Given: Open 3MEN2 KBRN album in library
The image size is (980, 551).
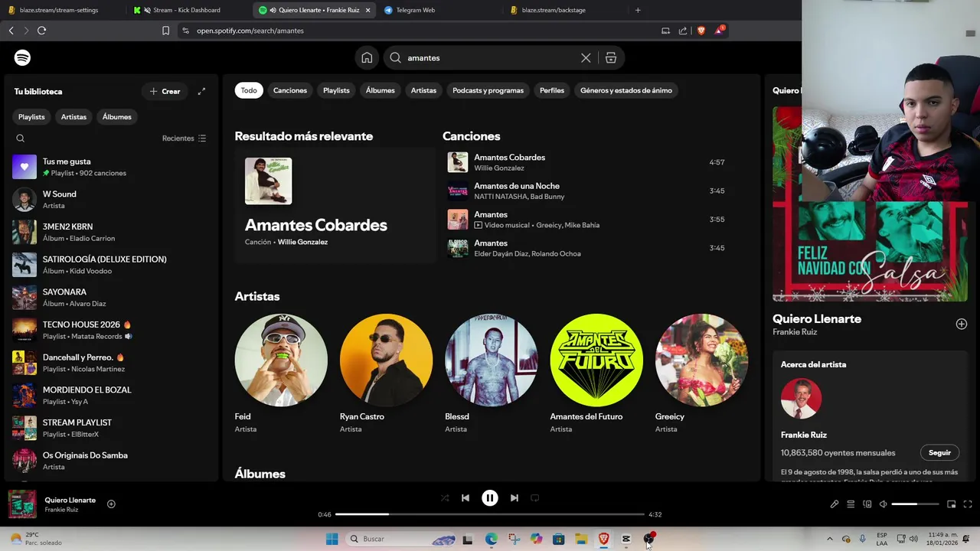Looking at the screenshot, I should (x=111, y=232).
